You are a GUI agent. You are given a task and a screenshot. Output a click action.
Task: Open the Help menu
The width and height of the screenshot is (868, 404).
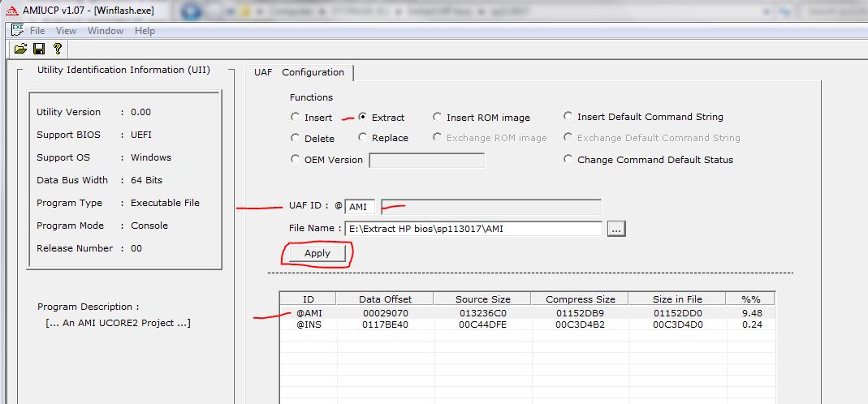145,31
